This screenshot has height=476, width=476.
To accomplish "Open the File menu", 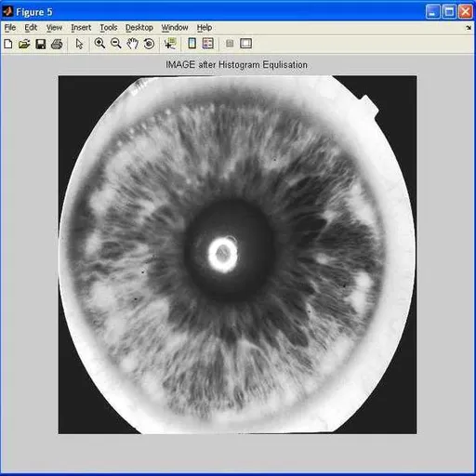I will click(x=10, y=28).
